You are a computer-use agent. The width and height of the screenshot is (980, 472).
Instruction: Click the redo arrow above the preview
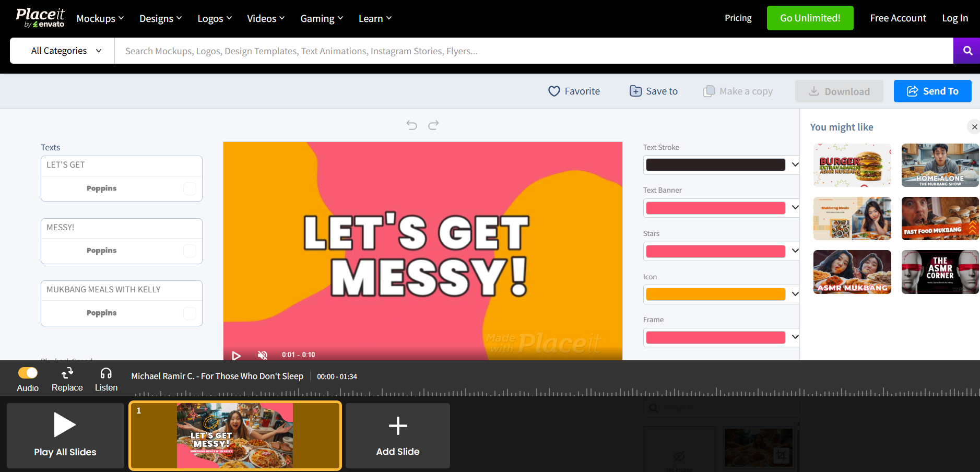[433, 125]
